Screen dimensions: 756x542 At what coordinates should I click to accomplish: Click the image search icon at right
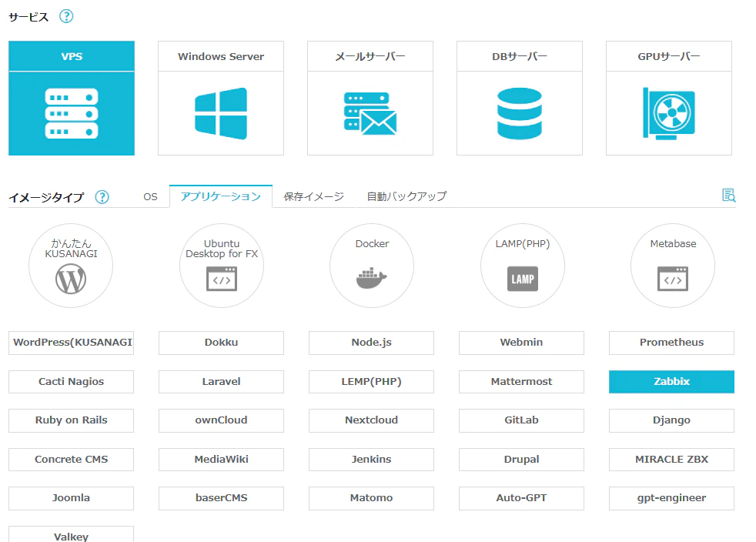[x=728, y=196]
